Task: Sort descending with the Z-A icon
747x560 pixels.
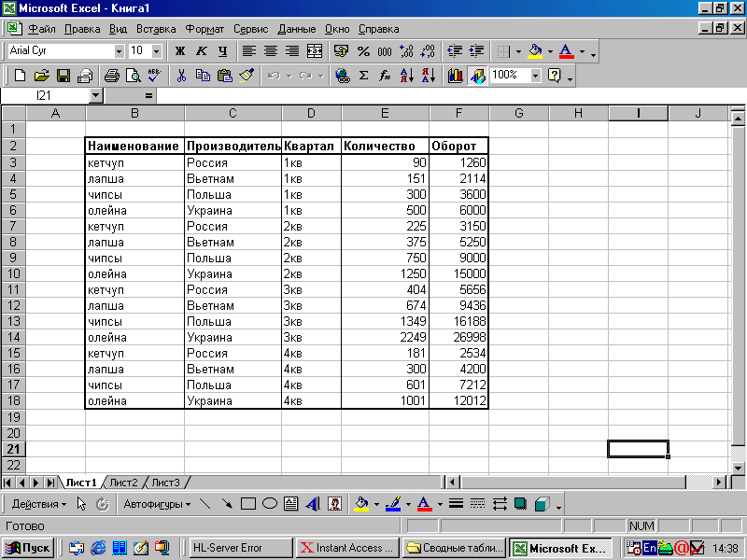Action: point(429,76)
